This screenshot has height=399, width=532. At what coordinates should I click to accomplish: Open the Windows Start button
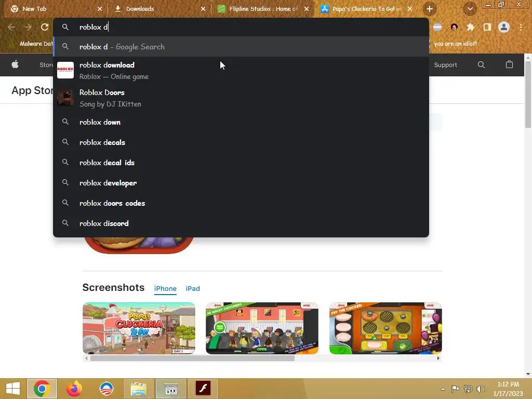[x=13, y=389]
